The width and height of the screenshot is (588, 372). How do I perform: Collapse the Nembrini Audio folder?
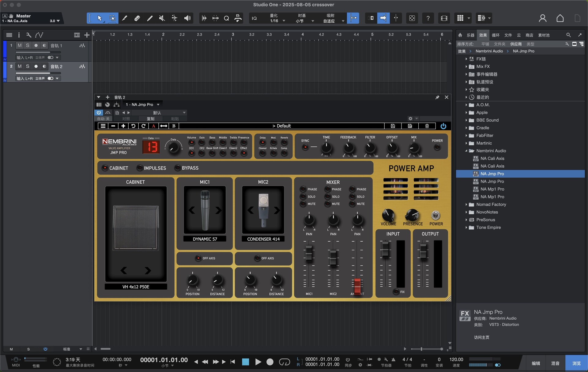(x=466, y=151)
